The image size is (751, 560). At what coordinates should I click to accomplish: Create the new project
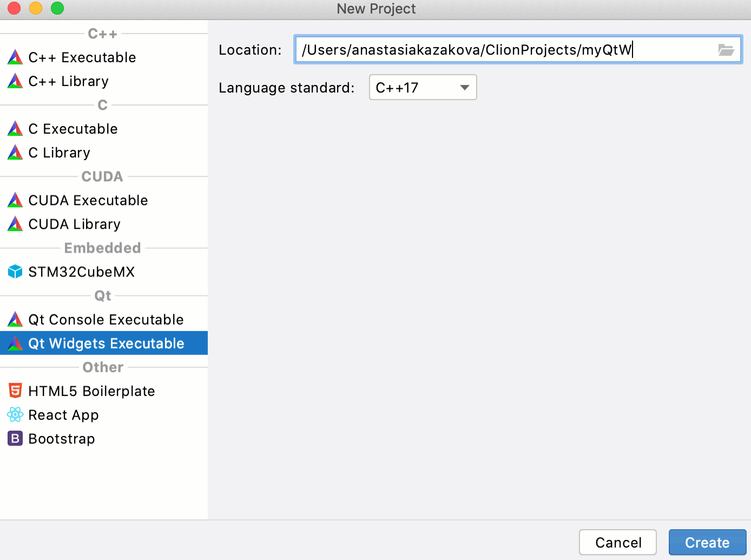[707, 542]
